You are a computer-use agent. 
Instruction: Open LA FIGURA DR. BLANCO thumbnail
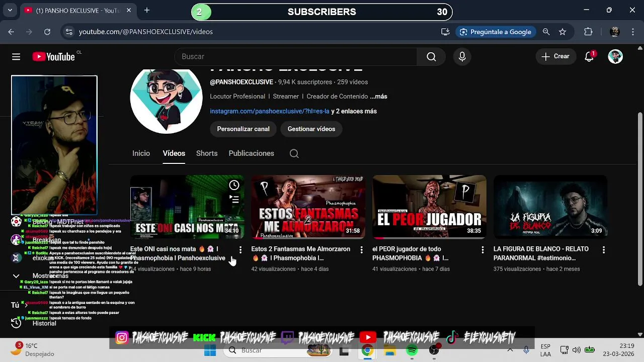[x=550, y=207]
